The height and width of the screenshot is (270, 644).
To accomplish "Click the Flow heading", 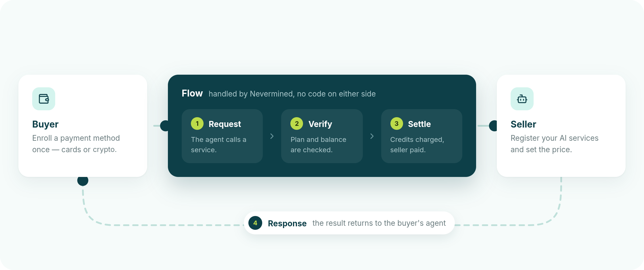I will point(192,93).
